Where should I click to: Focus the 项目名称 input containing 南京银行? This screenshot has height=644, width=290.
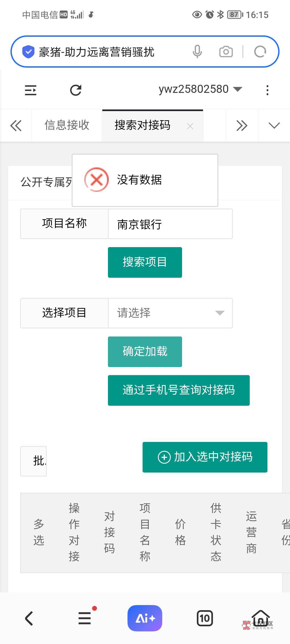click(170, 224)
